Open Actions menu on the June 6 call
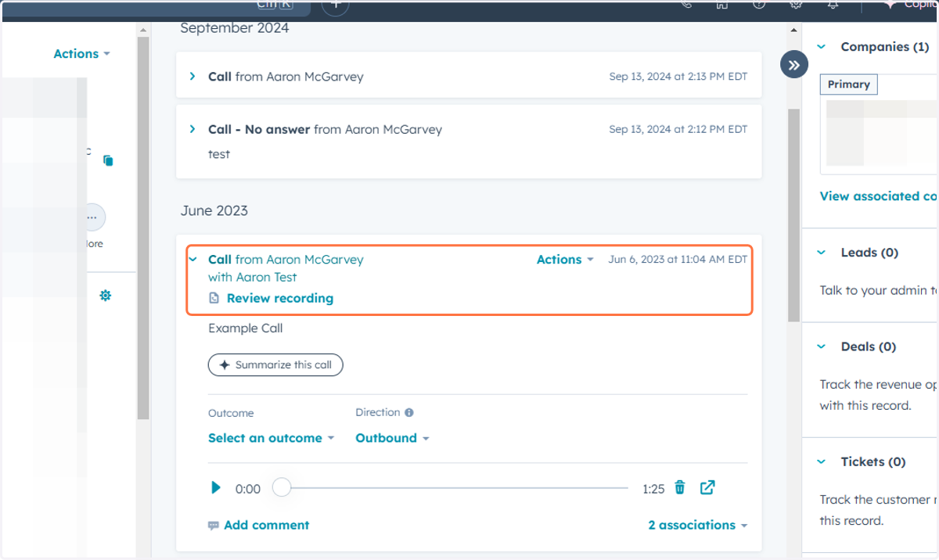Viewport: 939px width, 560px height. click(565, 260)
